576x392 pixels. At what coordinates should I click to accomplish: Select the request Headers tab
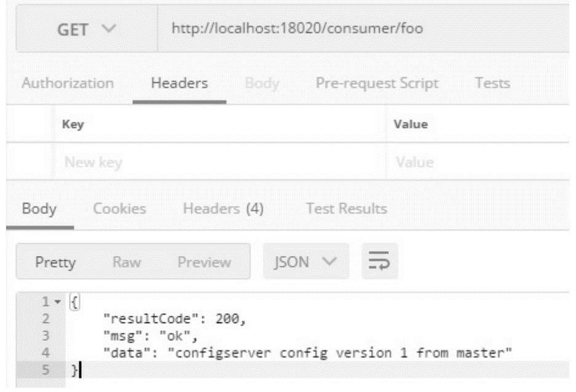click(x=180, y=83)
